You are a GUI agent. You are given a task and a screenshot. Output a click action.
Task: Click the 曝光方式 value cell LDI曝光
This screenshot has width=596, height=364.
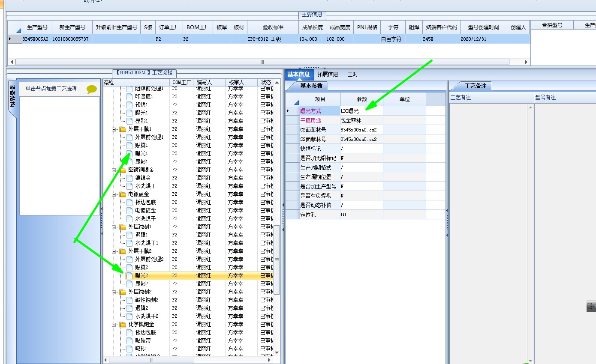tap(362, 111)
